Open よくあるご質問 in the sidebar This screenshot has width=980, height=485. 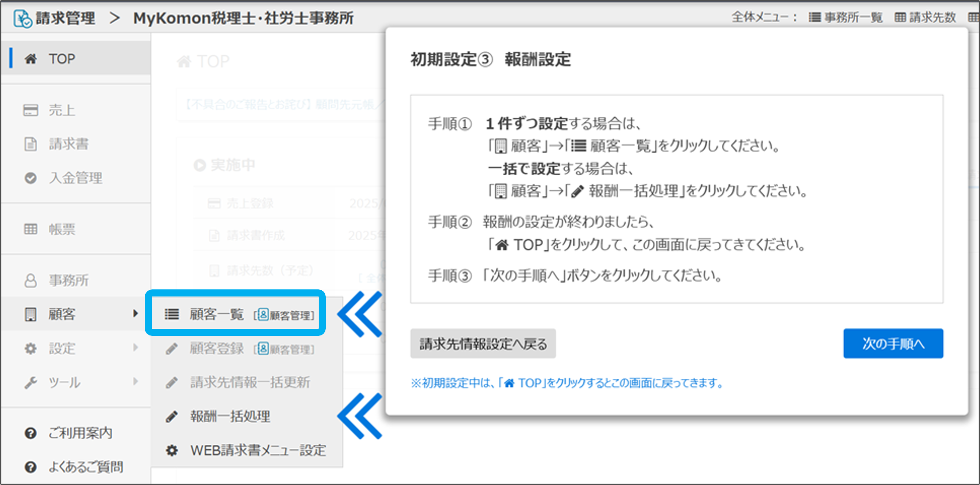click(85, 467)
